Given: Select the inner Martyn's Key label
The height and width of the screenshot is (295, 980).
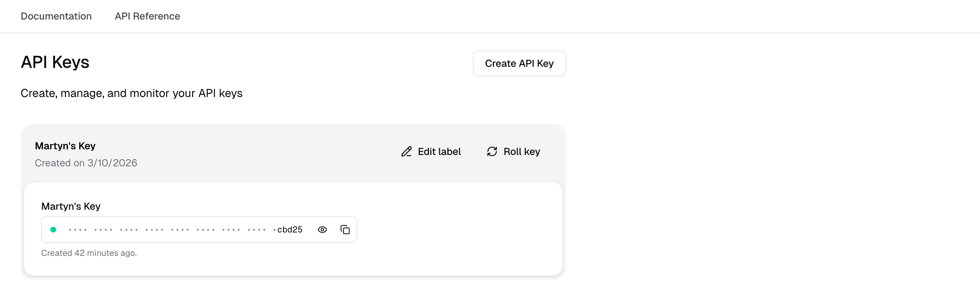Looking at the screenshot, I should click(x=70, y=206).
